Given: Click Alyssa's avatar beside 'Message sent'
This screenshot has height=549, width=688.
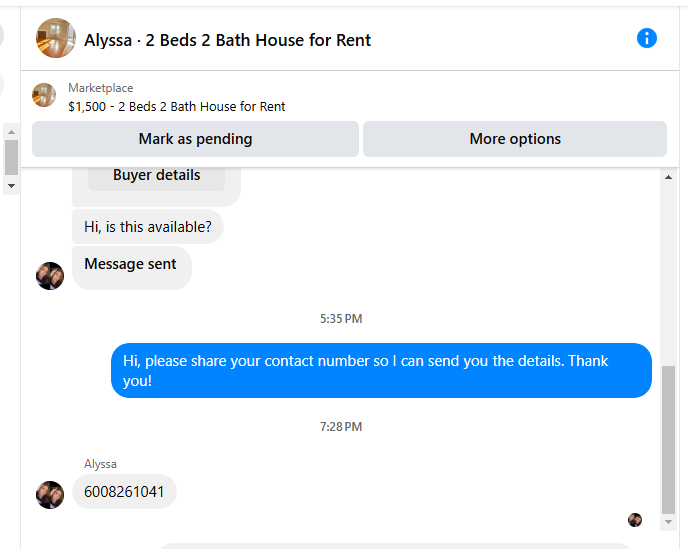Looking at the screenshot, I should (x=50, y=276).
